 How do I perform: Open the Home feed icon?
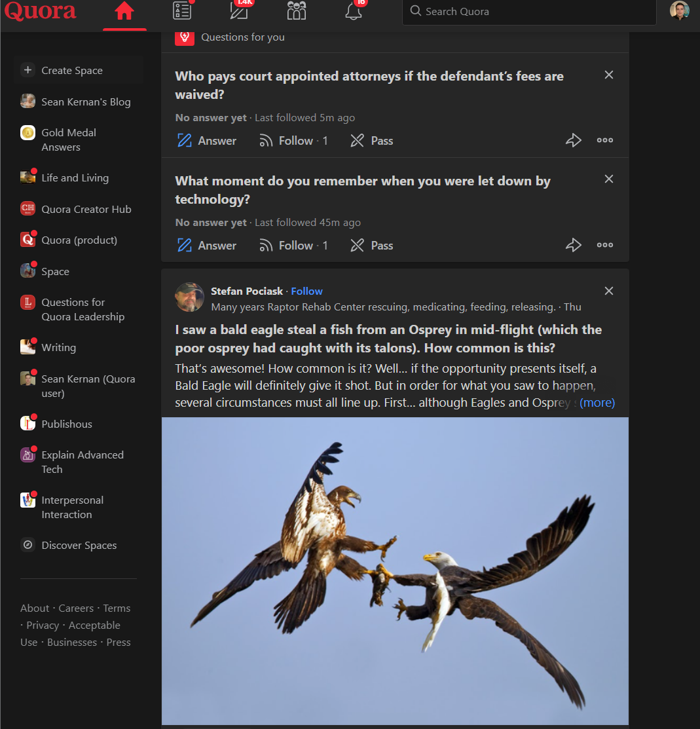click(124, 11)
